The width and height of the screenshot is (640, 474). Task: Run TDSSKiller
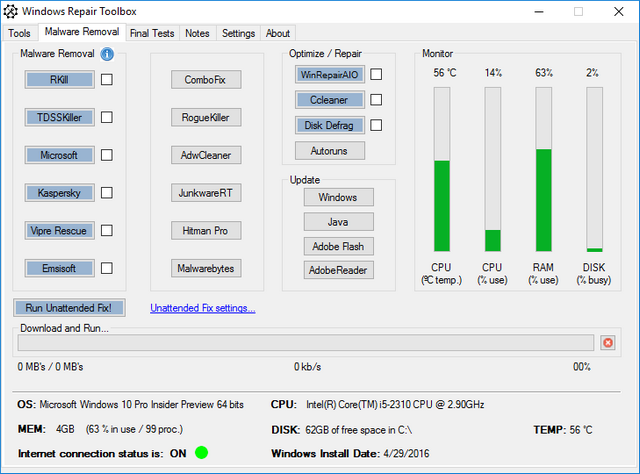60,117
